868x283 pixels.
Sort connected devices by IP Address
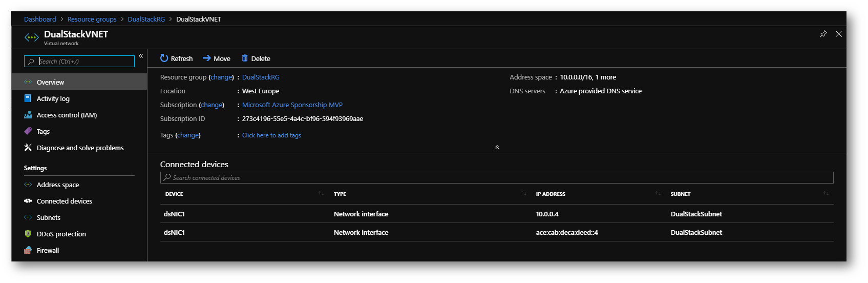pyautogui.click(x=658, y=193)
